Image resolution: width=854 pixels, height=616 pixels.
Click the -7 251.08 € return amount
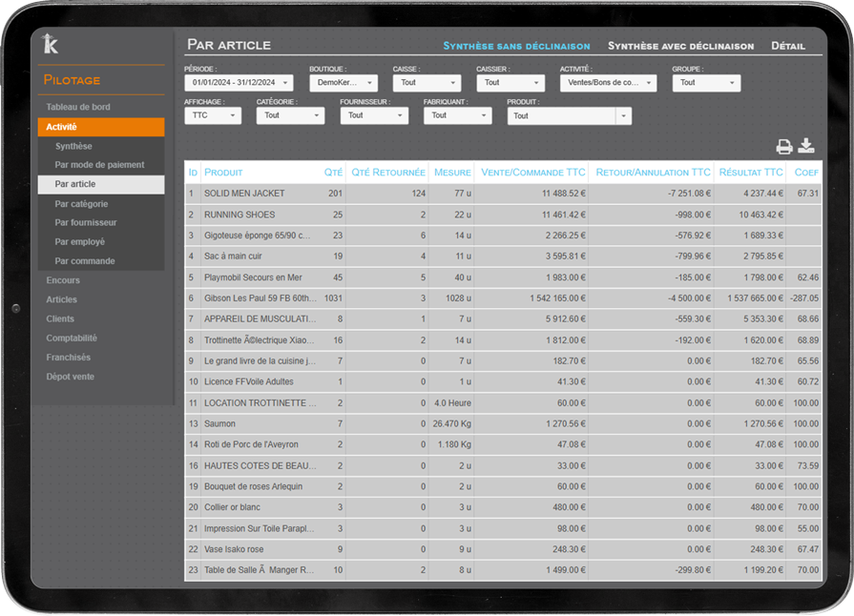click(689, 194)
